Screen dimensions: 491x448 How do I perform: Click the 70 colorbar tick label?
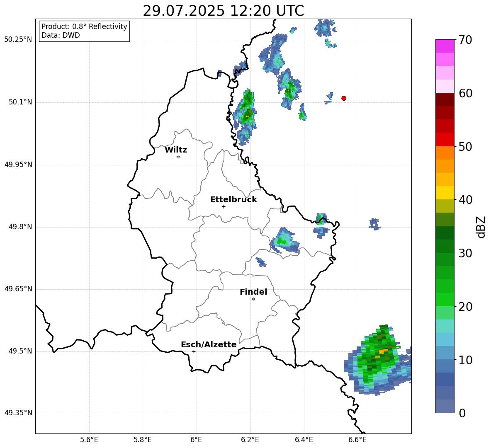(x=465, y=40)
